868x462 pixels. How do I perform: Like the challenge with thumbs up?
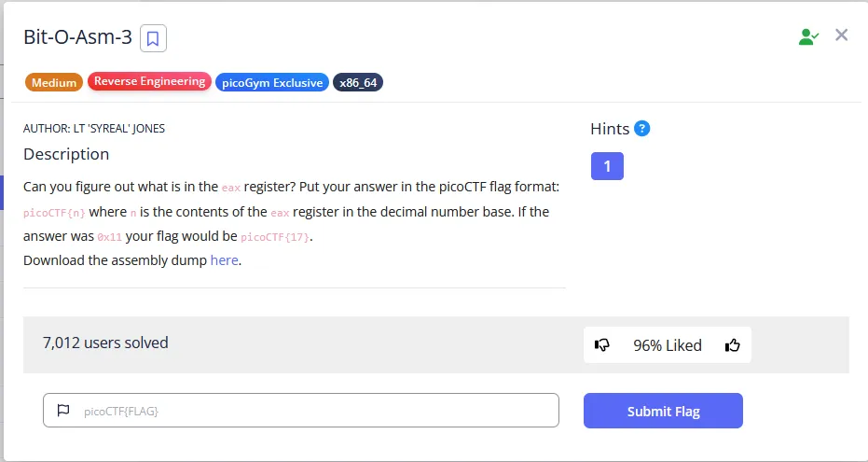click(732, 345)
